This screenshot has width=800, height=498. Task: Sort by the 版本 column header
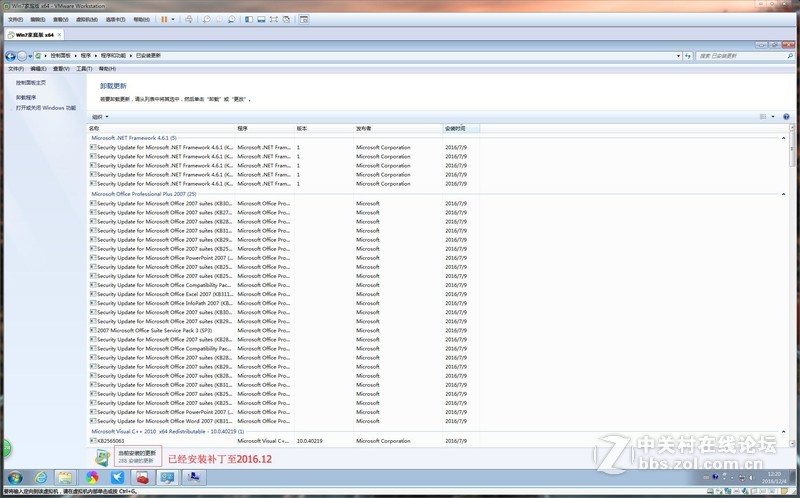tap(323, 129)
